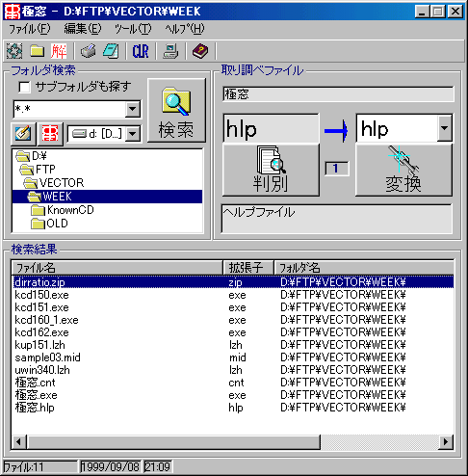The height and width of the screenshot is (476, 468).
Task: Click the 判別 identify button
Action: pos(271,170)
